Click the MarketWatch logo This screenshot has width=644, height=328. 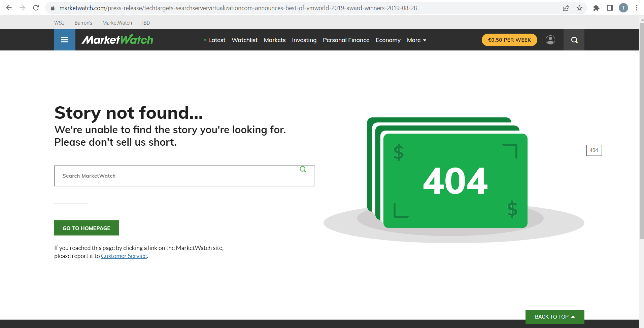click(117, 40)
